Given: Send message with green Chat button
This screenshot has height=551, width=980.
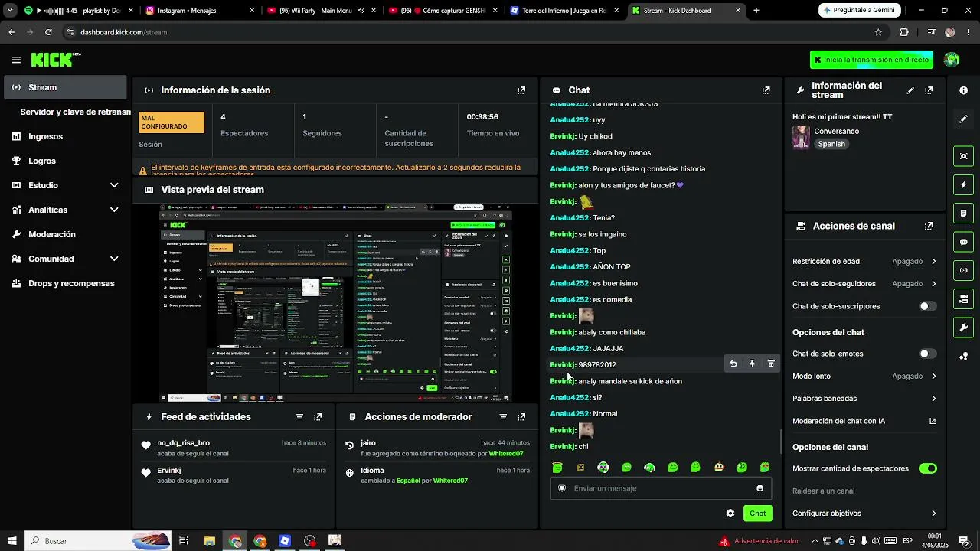Looking at the screenshot, I should tap(757, 514).
